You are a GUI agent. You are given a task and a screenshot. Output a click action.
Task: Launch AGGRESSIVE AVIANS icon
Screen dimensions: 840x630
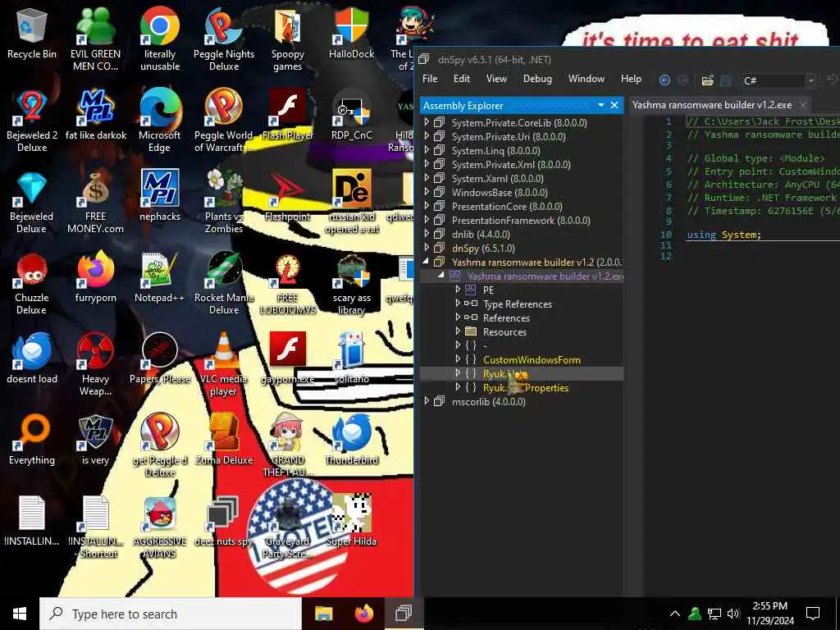tap(160, 527)
